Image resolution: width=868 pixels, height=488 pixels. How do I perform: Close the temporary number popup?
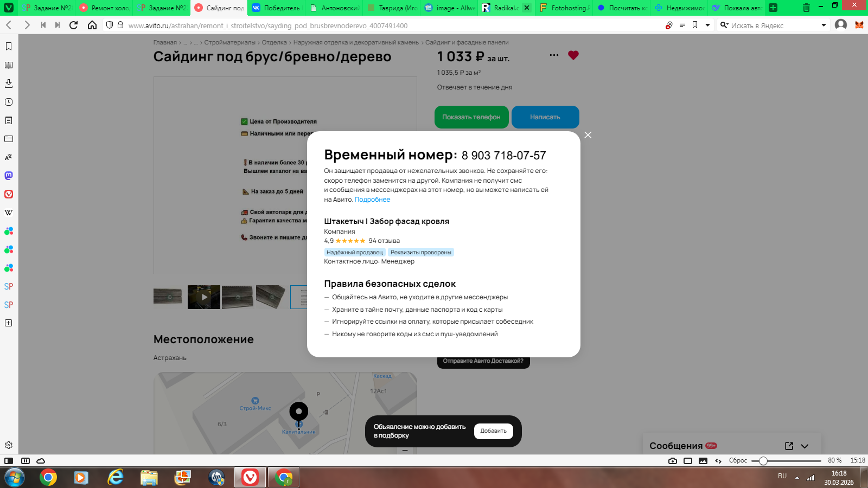point(588,135)
